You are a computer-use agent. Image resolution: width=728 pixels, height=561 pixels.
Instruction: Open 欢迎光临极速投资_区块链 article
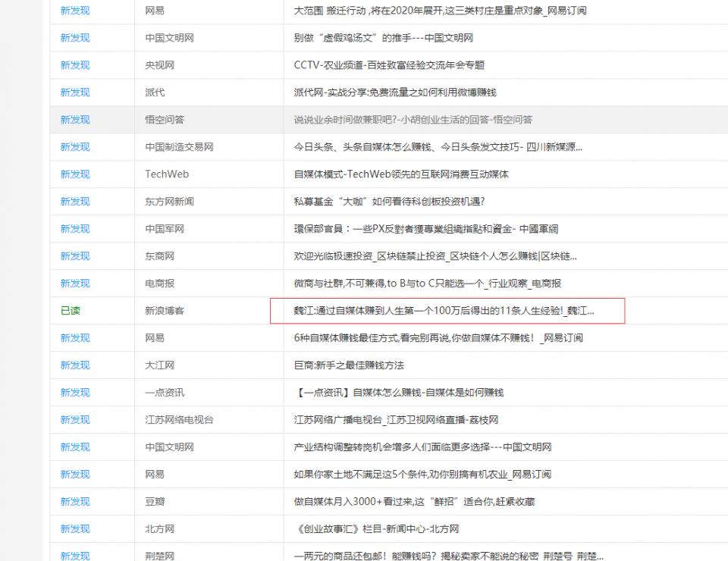[435, 256]
